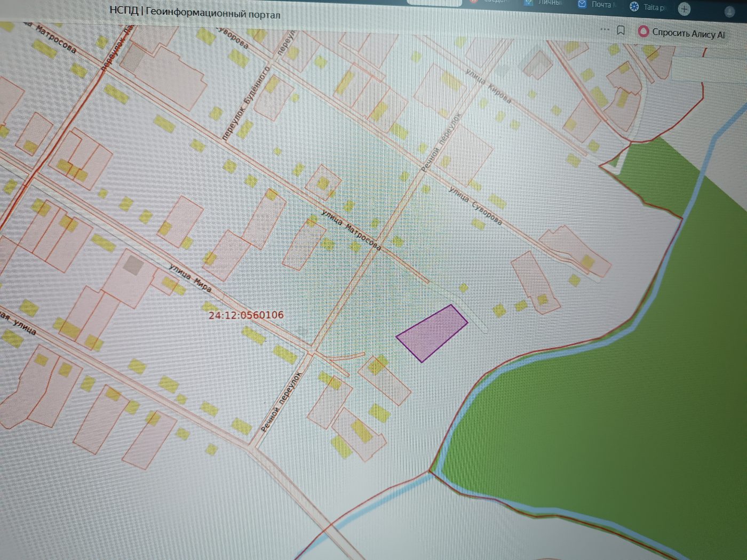
Task: Click the улица Суворова label near the river
Action: pyautogui.click(x=475, y=205)
